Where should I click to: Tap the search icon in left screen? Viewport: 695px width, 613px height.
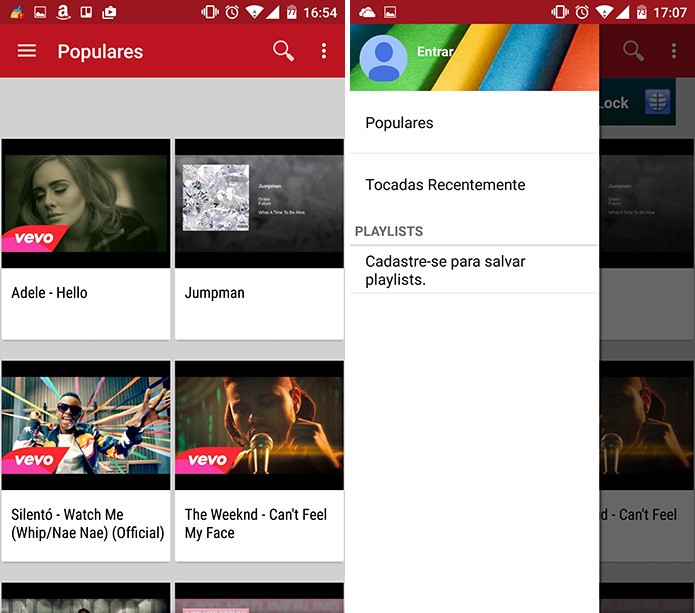283,51
